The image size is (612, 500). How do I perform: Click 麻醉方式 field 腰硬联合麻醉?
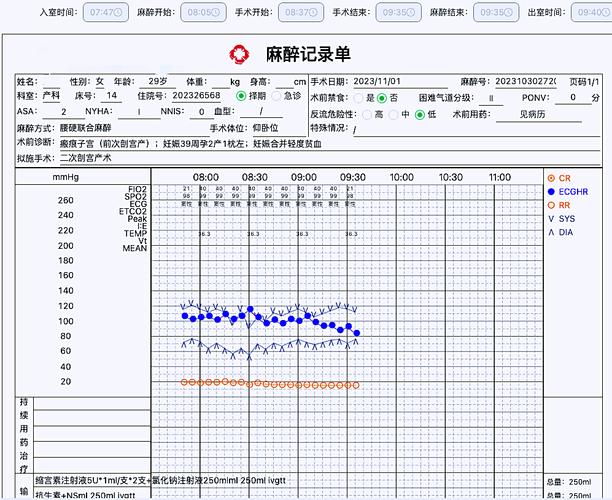[133, 128]
